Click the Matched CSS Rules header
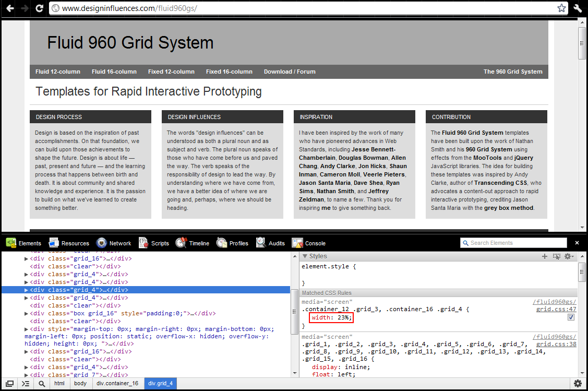The image size is (588, 391). [x=439, y=293]
